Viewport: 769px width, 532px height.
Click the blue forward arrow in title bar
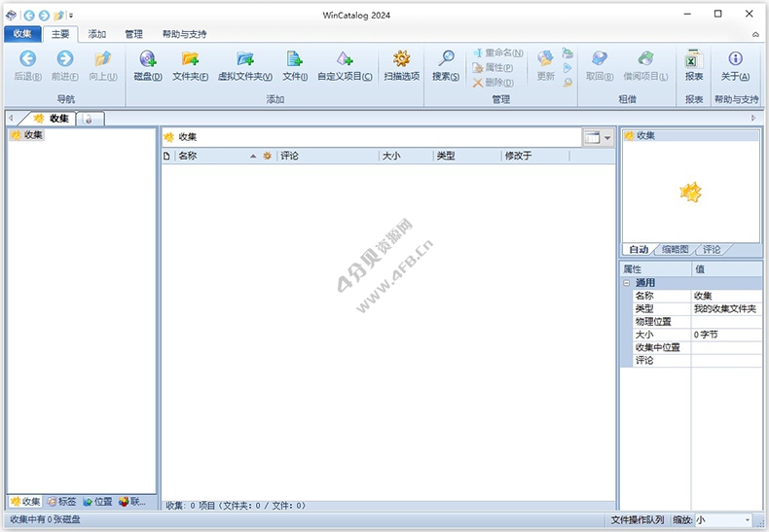44,16
